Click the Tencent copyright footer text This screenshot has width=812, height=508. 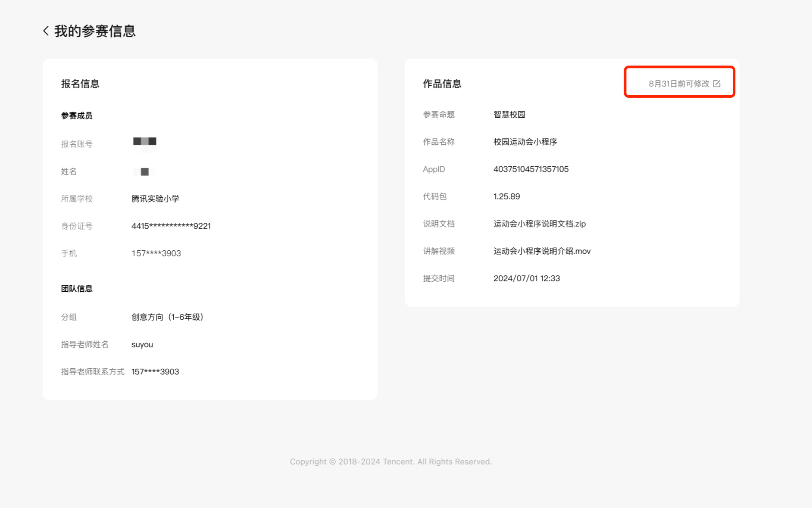pyautogui.click(x=390, y=461)
